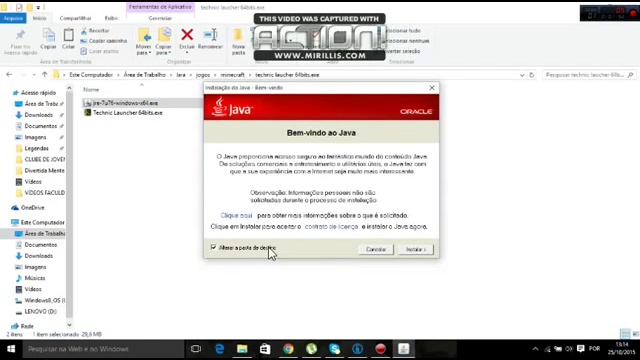Image resolution: width=640 pixels, height=360 pixels.
Task: Open the recent locations dropdown arrow
Action: 34,75
